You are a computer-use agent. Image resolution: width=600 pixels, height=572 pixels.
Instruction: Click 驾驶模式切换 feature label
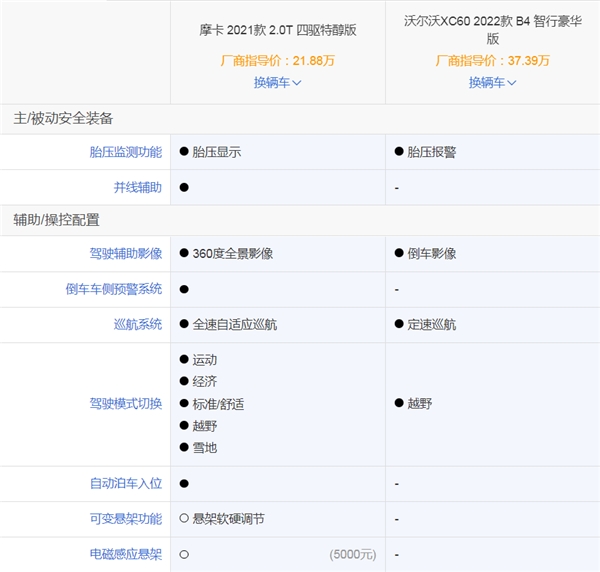(124, 404)
